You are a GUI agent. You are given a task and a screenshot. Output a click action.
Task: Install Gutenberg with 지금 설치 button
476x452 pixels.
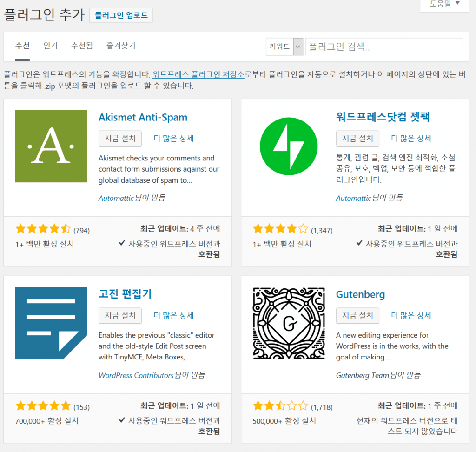pos(357,315)
